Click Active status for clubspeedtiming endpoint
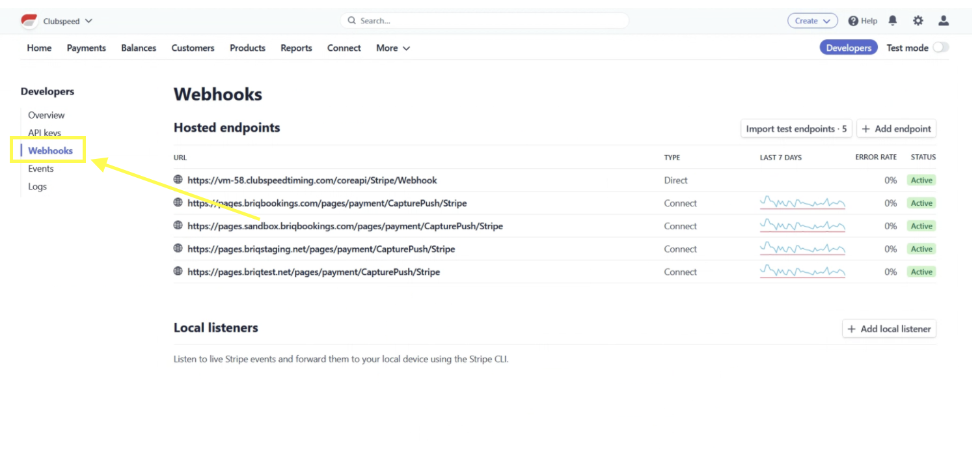Screen dimensions: 980x452 (921, 180)
